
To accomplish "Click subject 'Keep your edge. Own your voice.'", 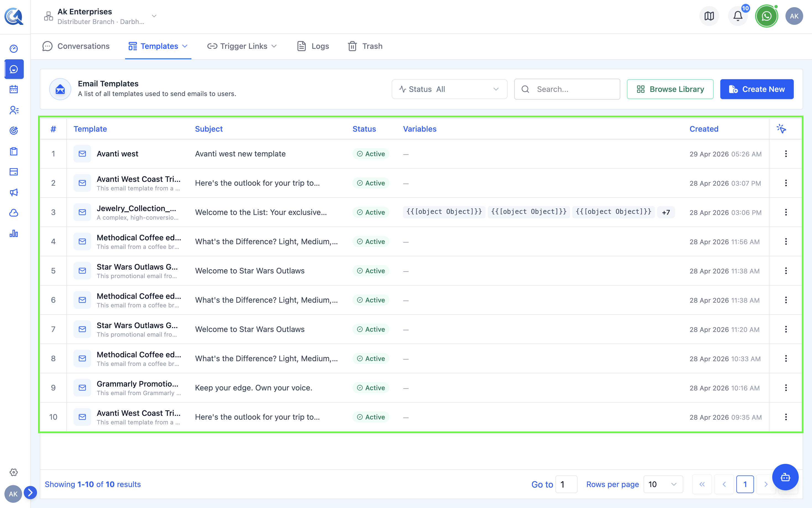I will [254, 388].
